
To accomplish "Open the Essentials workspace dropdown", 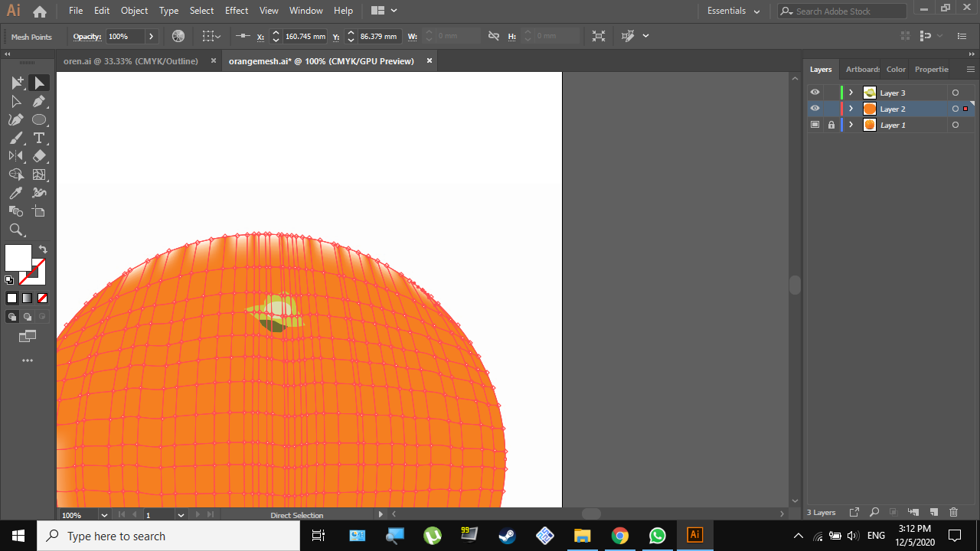I will 733,11.
